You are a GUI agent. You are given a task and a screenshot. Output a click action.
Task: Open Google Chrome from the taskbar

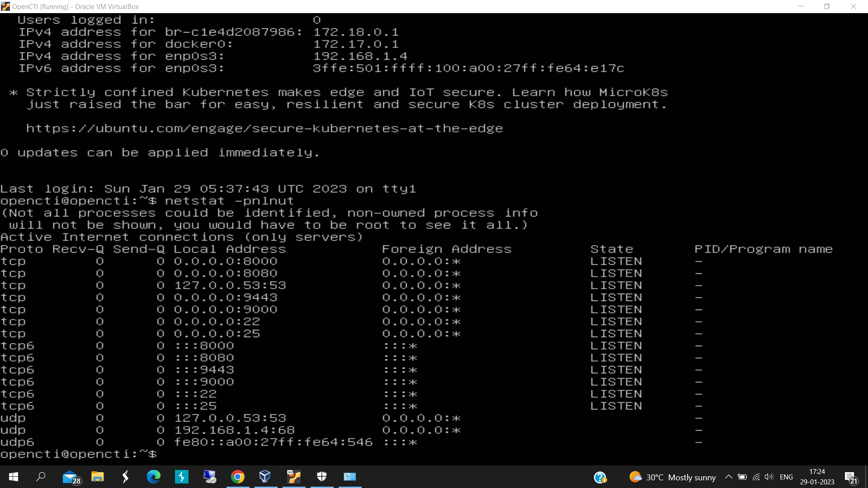pos(237,477)
